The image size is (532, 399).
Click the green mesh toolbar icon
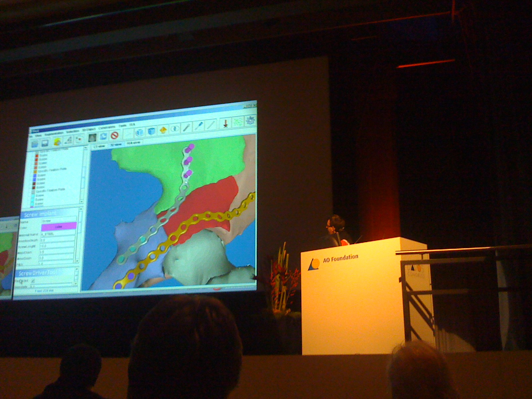(x=237, y=122)
